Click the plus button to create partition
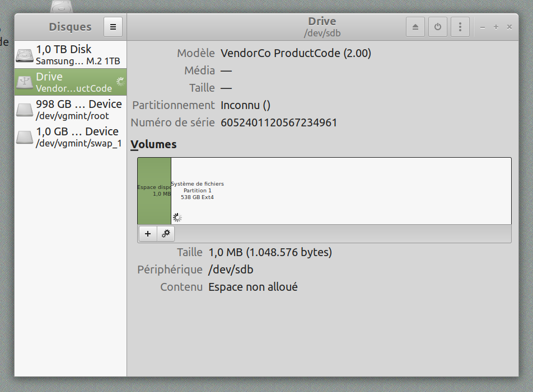The height and width of the screenshot is (392, 533). (147, 234)
